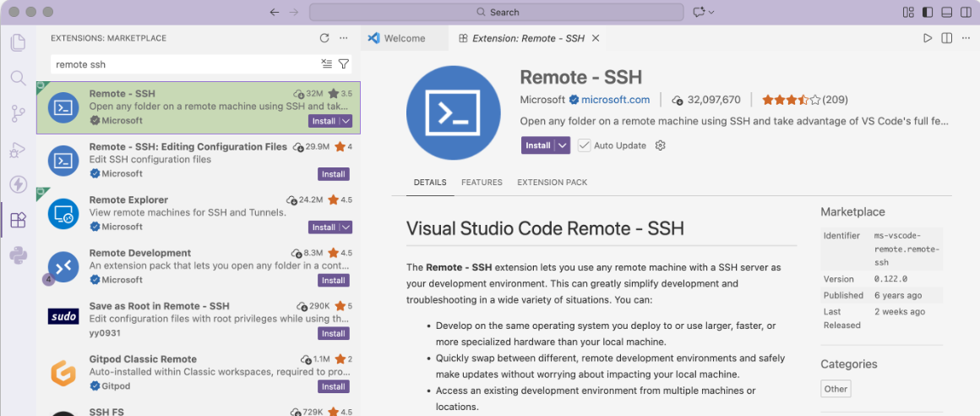Open the extensions filter funnel
Screen dimensions: 980x416
click(x=343, y=63)
